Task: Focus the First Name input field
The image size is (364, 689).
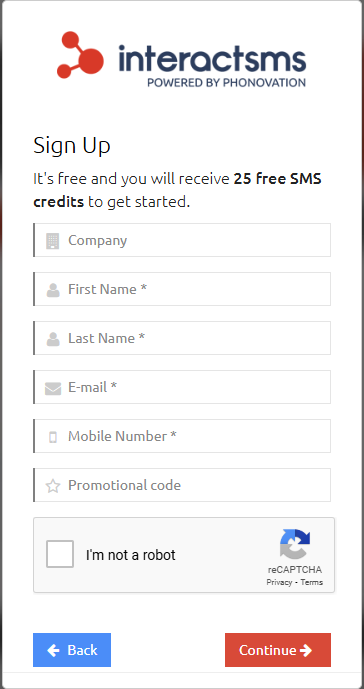Action: click(x=182, y=289)
